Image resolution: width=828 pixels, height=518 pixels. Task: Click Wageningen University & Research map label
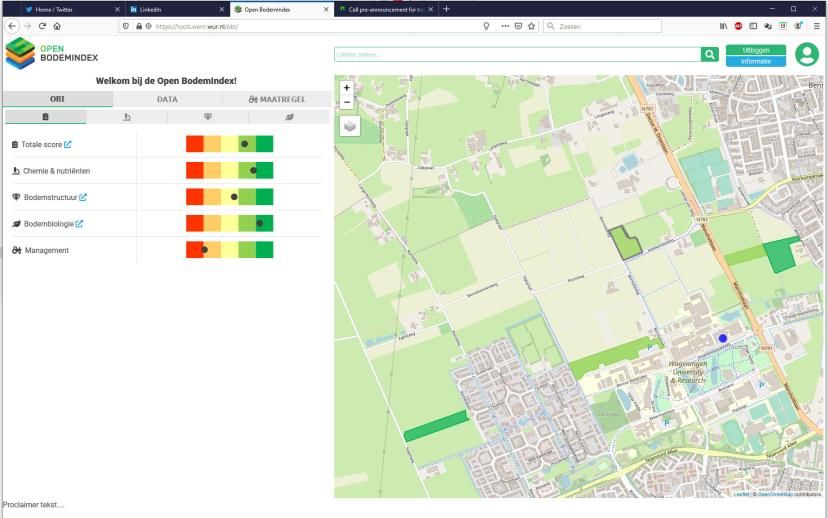(x=688, y=372)
